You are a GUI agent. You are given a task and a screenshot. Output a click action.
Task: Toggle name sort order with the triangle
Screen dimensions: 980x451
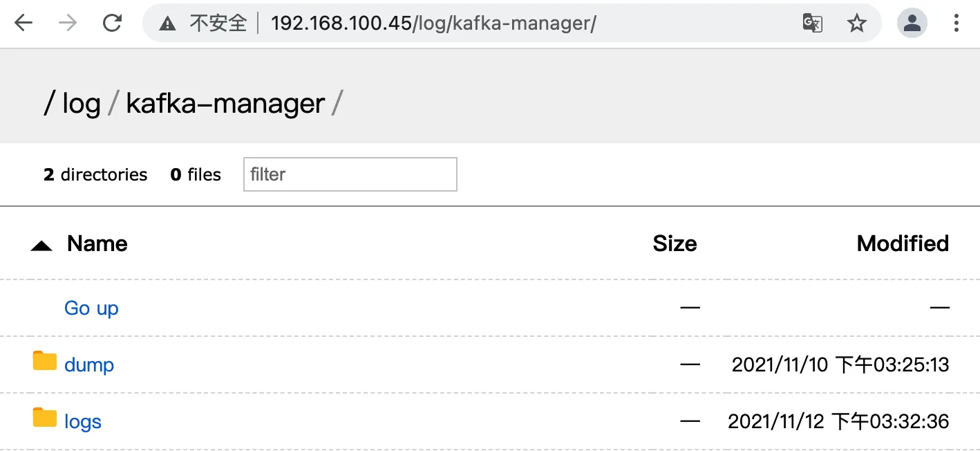[40, 243]
